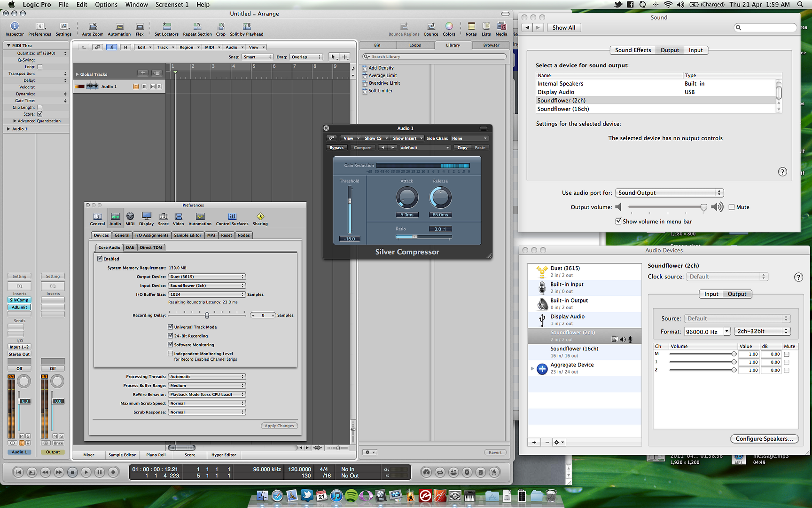Toggle the Enabled checkbox in Core Audio
This screenshot has height=508, width=812.
(x=100, y=259)
